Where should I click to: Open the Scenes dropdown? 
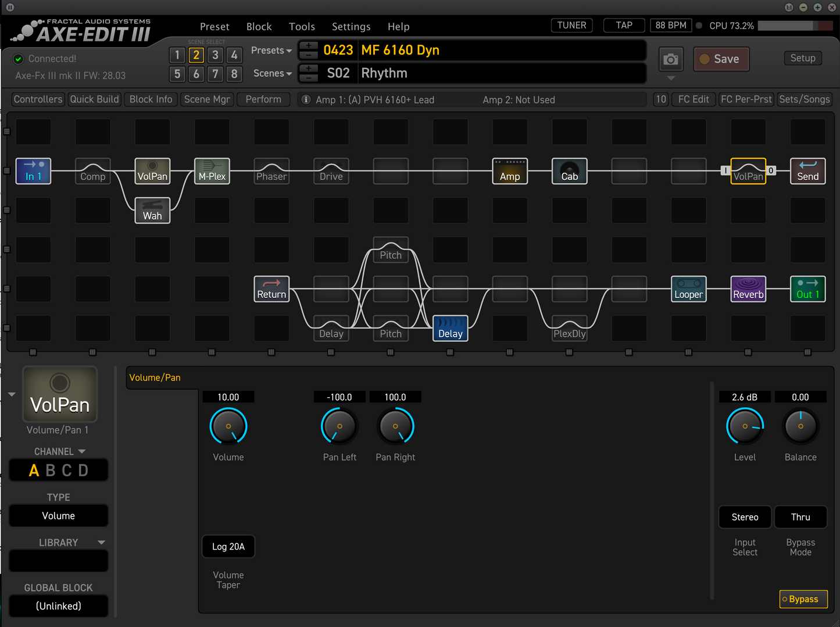271,73
